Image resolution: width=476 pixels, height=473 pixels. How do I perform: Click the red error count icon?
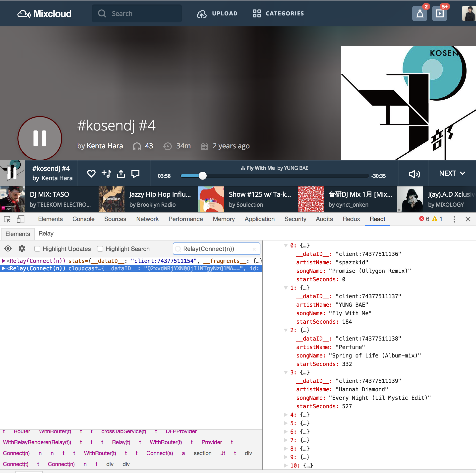pyautogui.click(x=422, y=219)
